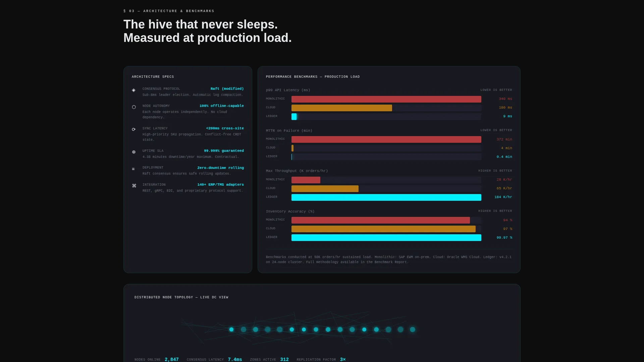Viewport: 644px width, 362px height.
Task: Click the Nodes Online '2,847' value
Action: 172,359
